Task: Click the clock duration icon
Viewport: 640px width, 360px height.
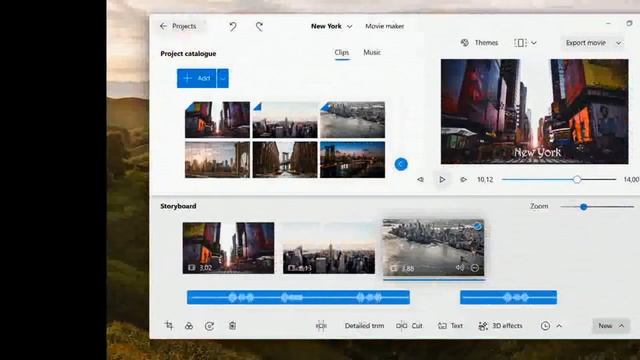Action: tap(545, 326)
